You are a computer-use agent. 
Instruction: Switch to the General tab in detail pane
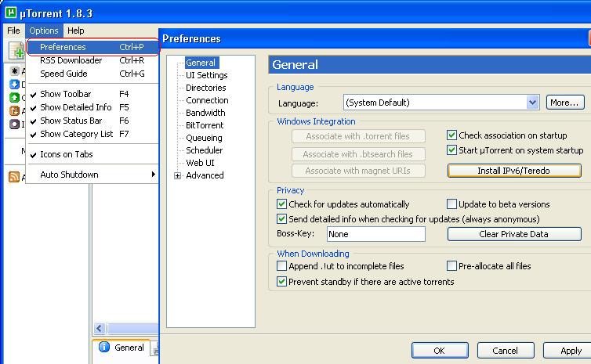pos(121,347)
